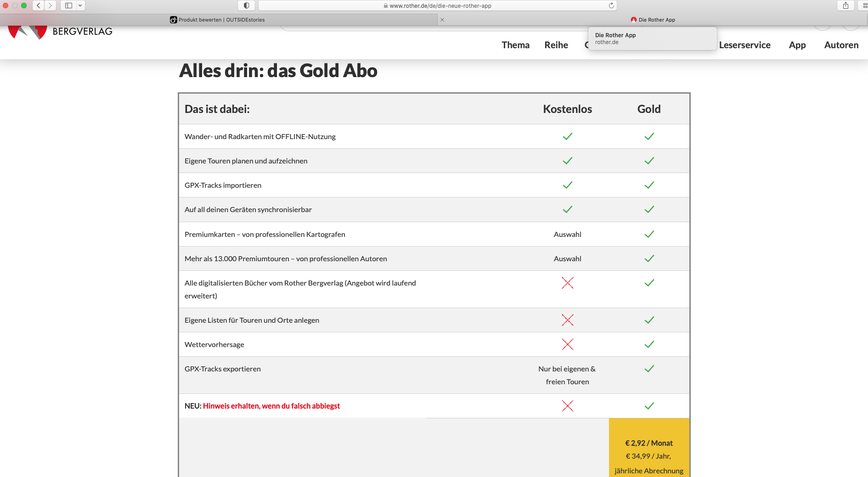
Task: Click red cross in the NEU: Hinweis row
Action: pos(568,406)
